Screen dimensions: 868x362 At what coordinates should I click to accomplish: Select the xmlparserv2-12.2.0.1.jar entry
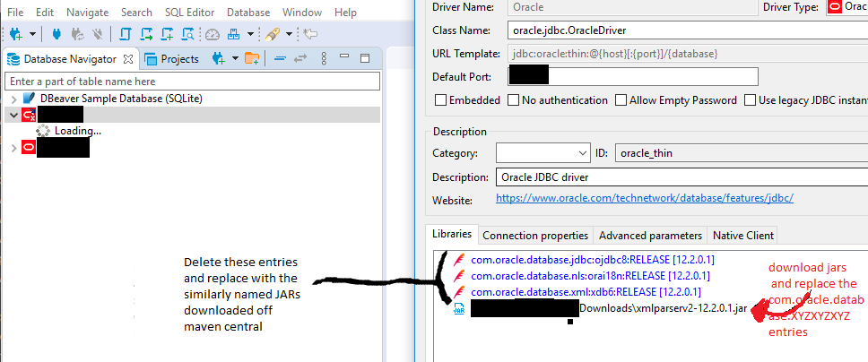(664, 308)
